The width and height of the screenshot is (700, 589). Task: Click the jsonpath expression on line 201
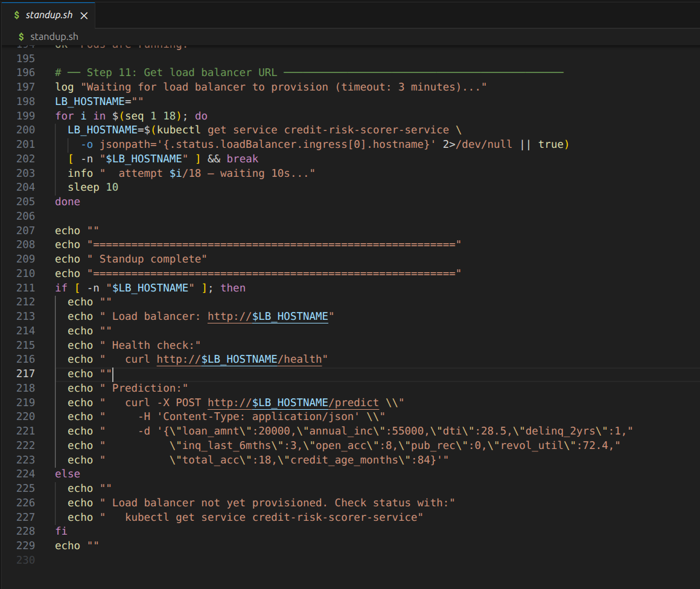point(267,144)
